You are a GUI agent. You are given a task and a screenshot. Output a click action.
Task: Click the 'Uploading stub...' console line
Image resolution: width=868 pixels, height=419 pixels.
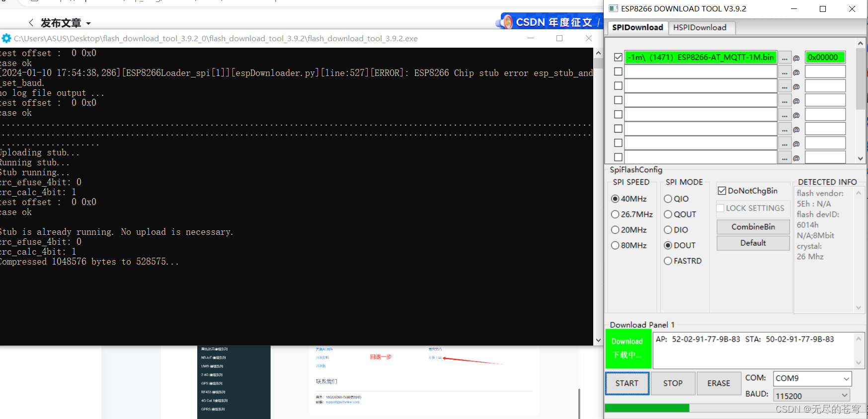point(39,152)
